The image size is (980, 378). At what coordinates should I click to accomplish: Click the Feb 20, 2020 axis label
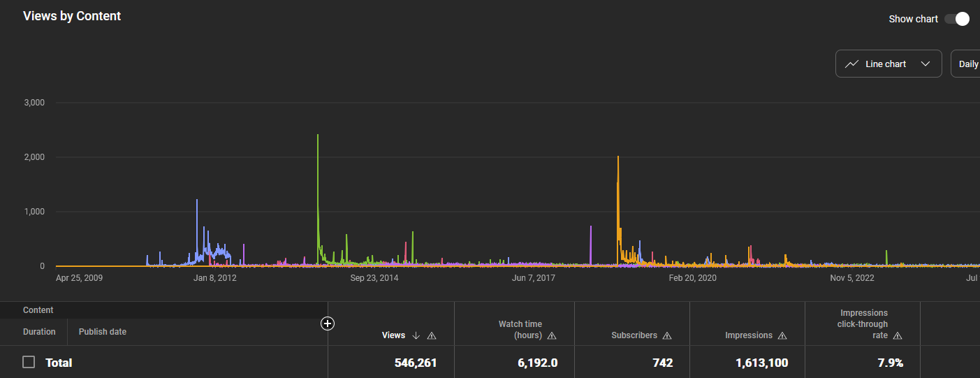tap(693, 278)
